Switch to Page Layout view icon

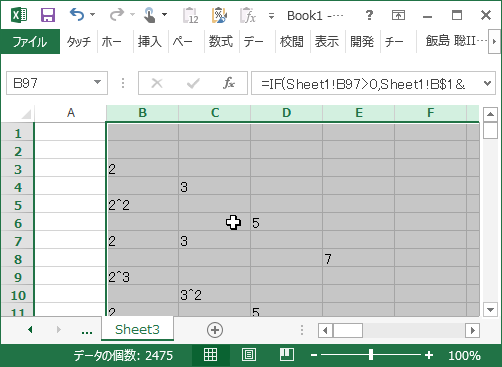249,355
